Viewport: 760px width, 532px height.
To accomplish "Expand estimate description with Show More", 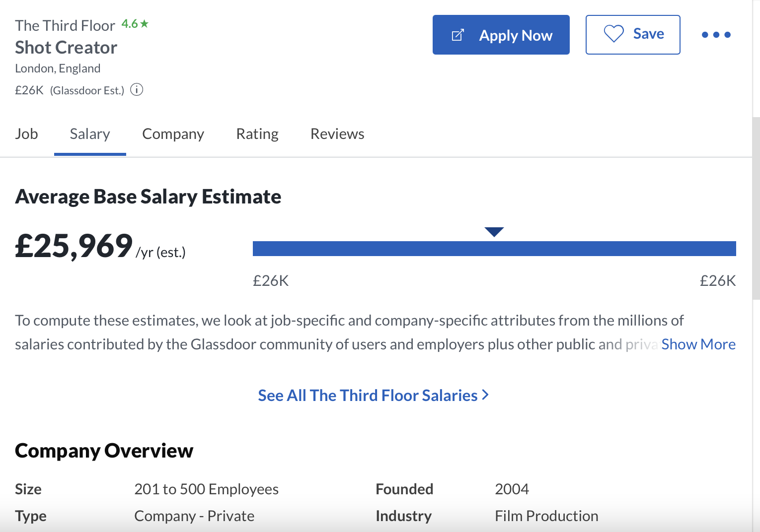I will [x=698, y=344].
